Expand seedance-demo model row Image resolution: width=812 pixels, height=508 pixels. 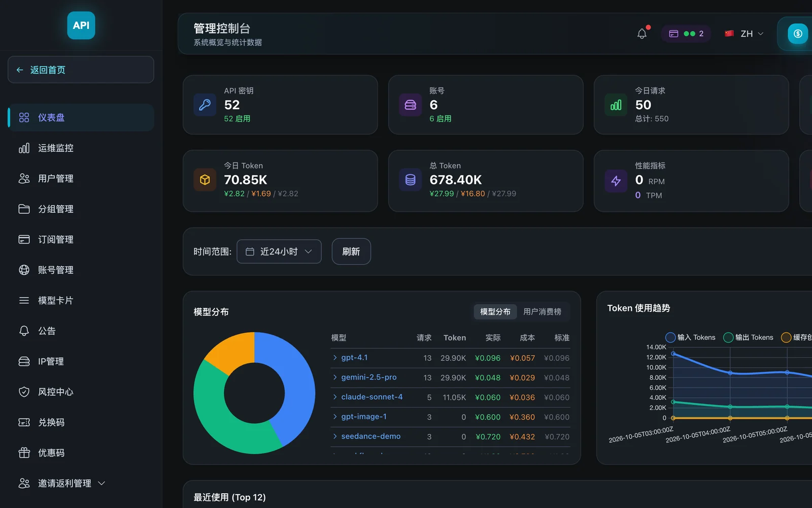pyautogui.click(x=335, y=436)
